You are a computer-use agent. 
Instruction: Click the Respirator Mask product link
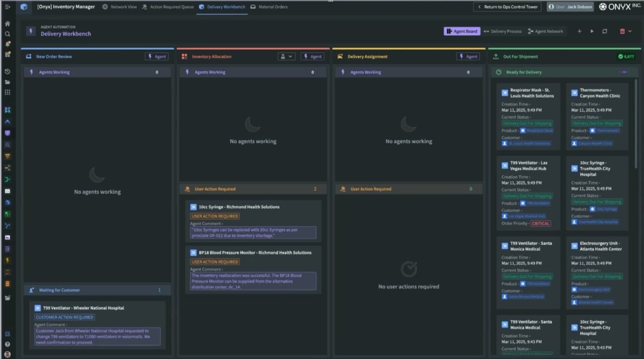tap(536, 131)
